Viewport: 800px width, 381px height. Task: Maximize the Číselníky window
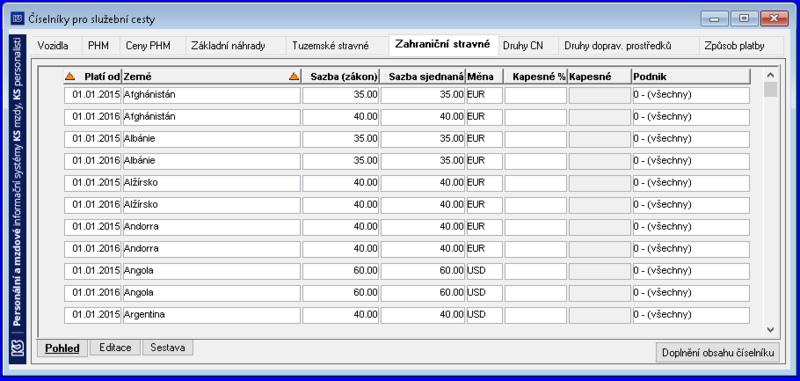coord(744,18)
